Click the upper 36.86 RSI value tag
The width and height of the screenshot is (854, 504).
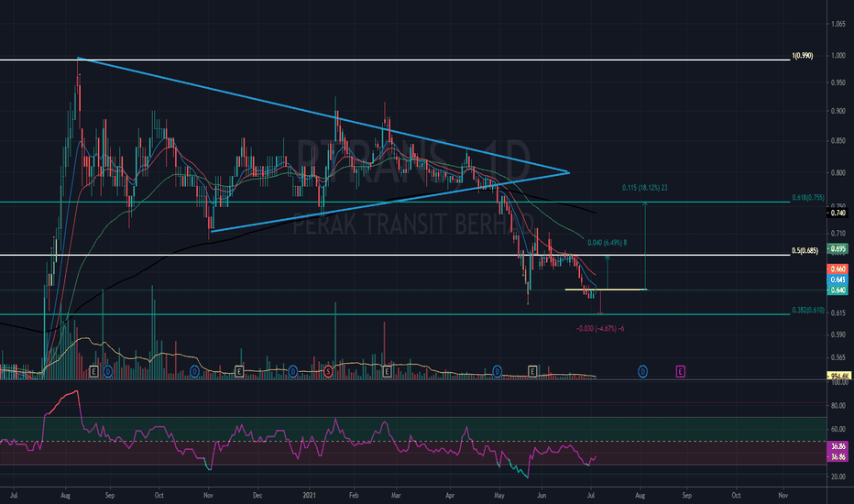coord(838,446)
